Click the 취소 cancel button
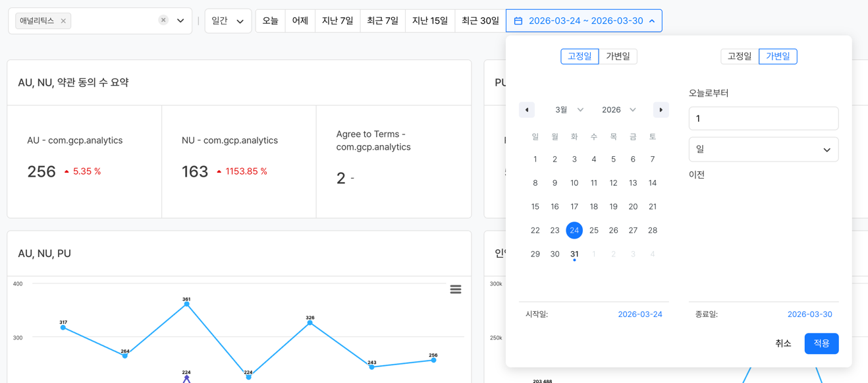The image size is (868, 383). 783,343
